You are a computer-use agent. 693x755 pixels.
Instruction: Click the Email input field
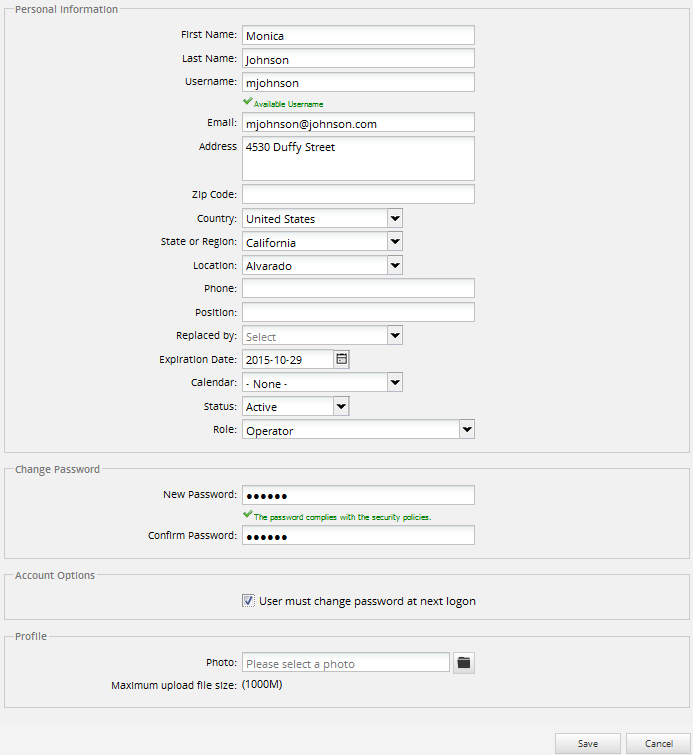coord(358,124)
